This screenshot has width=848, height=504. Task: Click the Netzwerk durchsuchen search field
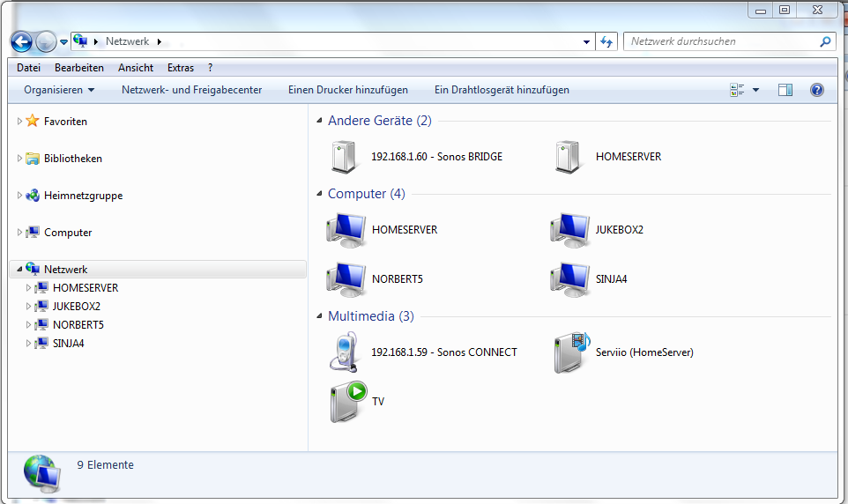click(723, 41)
